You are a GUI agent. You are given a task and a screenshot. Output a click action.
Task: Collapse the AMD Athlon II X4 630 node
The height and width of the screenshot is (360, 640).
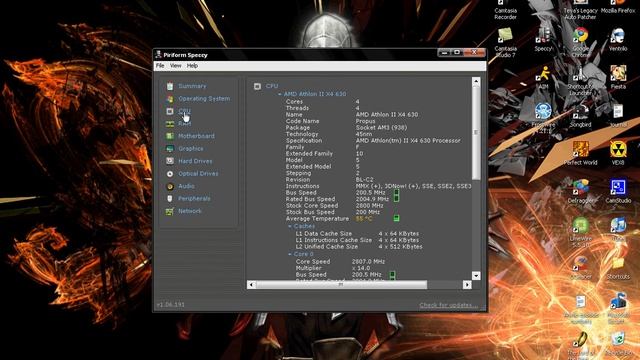coord(280,94)
